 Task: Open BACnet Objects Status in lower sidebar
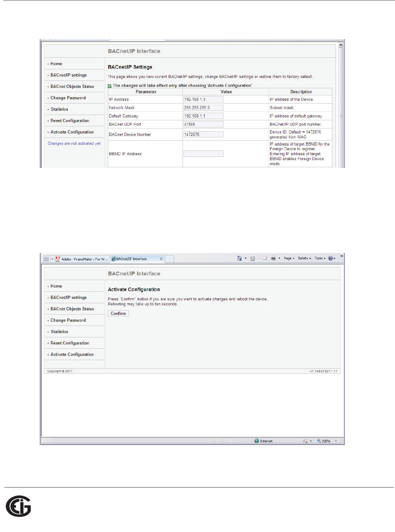coord(72,309)
